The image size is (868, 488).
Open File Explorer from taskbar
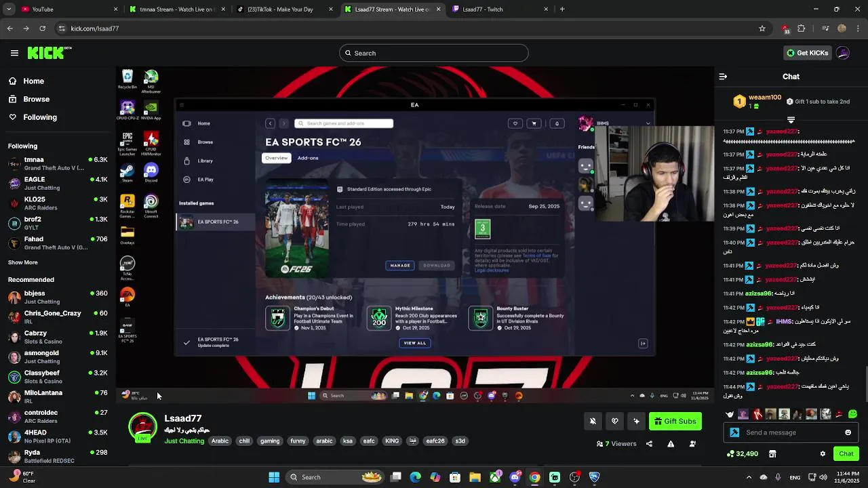coord(475,477)
